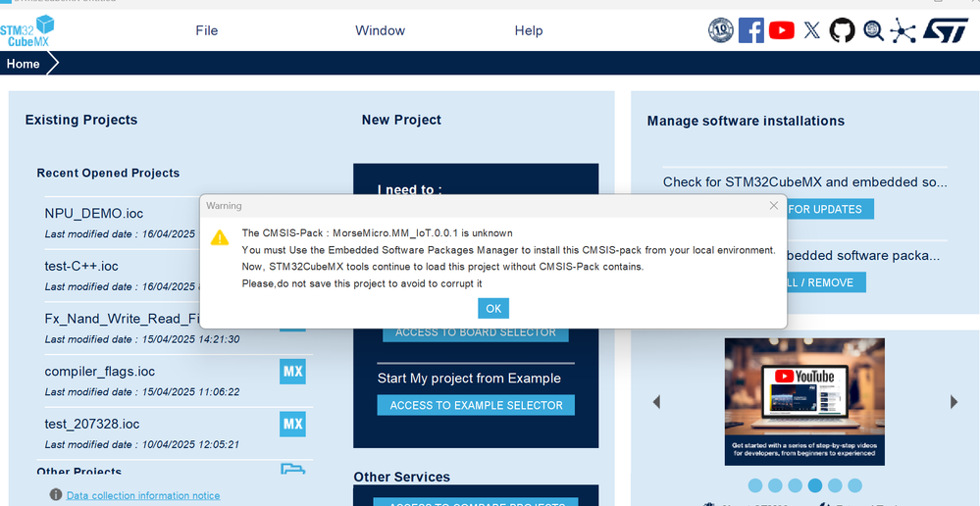Select the third carousel dot
This screenshot has height=506, width=980.
(x=795, y=485)
